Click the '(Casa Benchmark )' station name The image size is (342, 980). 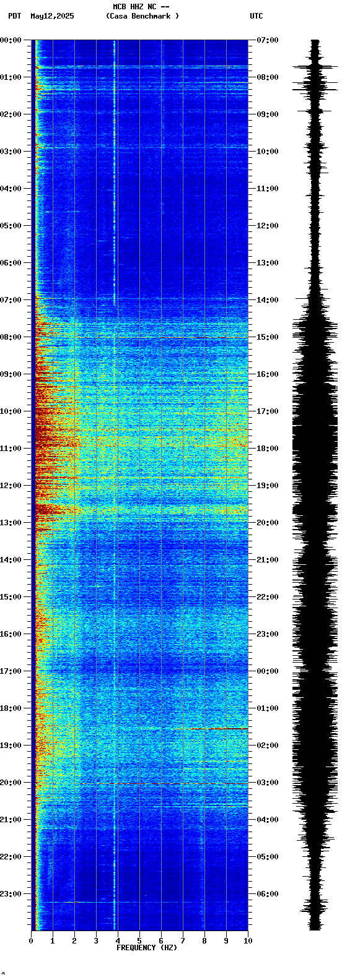pos(142,16)
